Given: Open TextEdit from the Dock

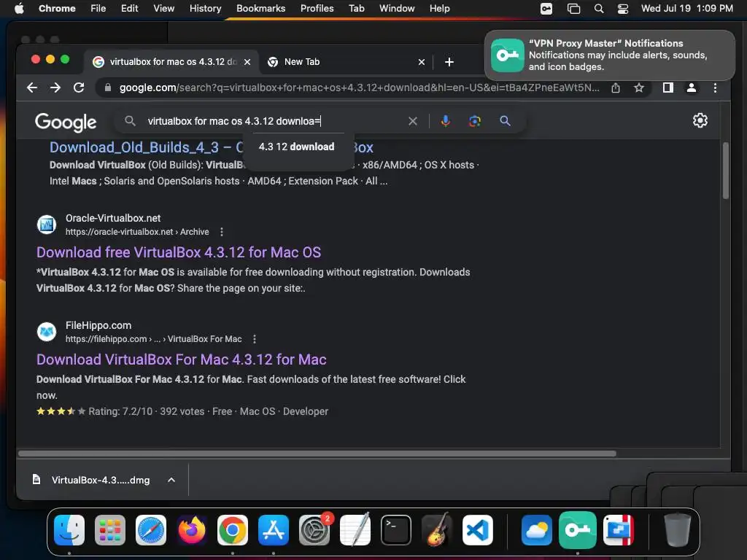Looking at the screenshot, I should [x=355, y=530].
